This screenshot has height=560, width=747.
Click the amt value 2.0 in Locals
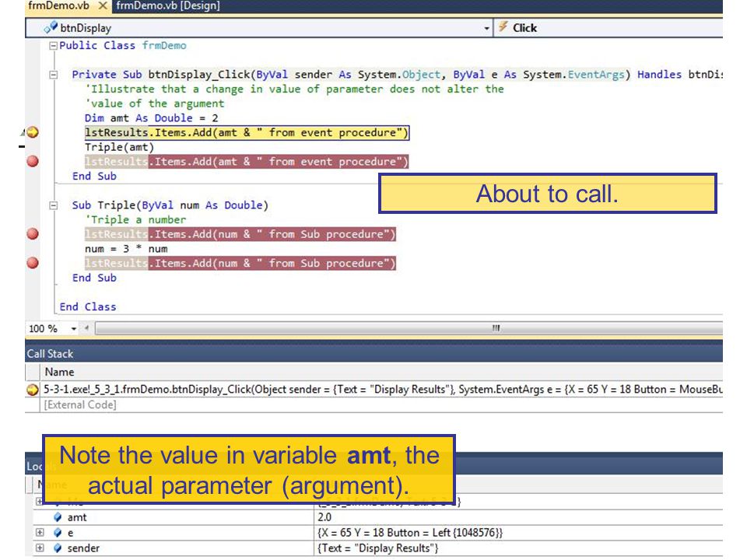pos(324,517)
